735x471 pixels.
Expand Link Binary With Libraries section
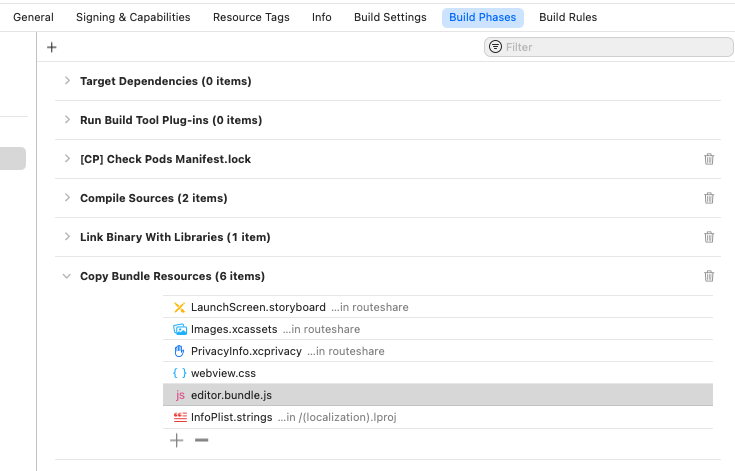67,237
